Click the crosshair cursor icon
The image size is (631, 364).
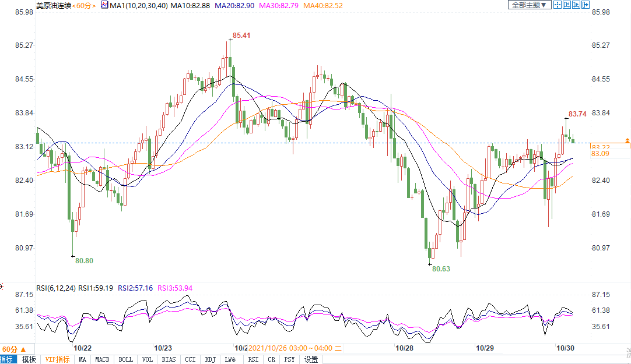pyautogui.click(x=558, y=5)
